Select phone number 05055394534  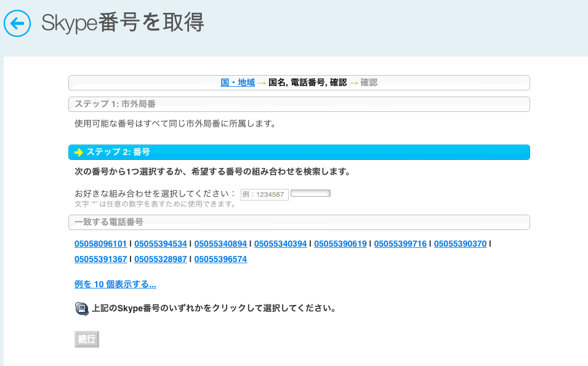(x=161, y=244)
